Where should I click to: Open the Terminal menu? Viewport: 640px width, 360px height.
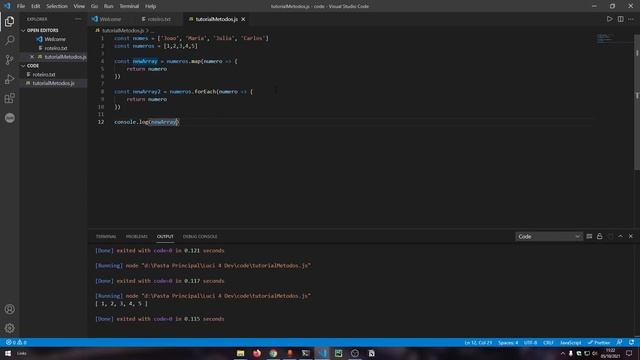(x=129, y=6)
